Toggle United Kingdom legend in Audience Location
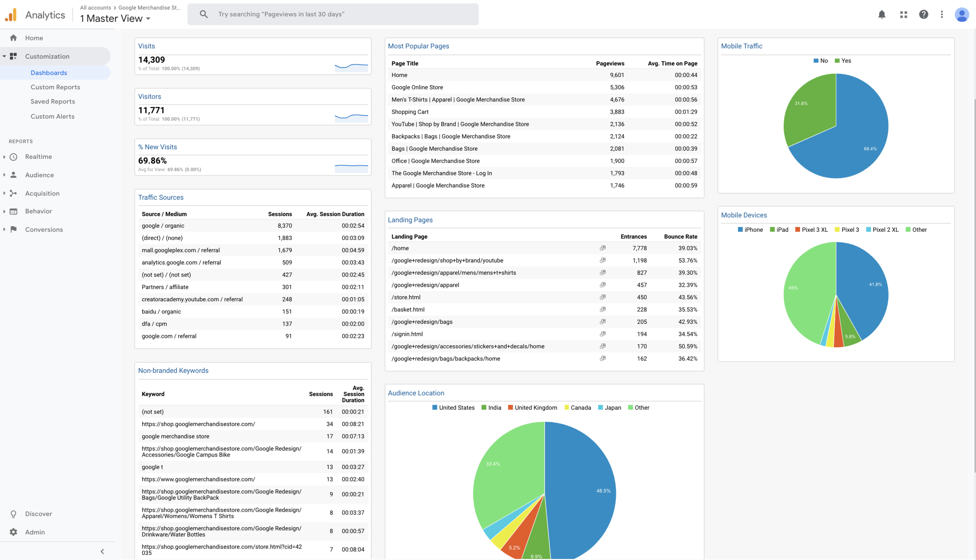 (x=532, y=407)
